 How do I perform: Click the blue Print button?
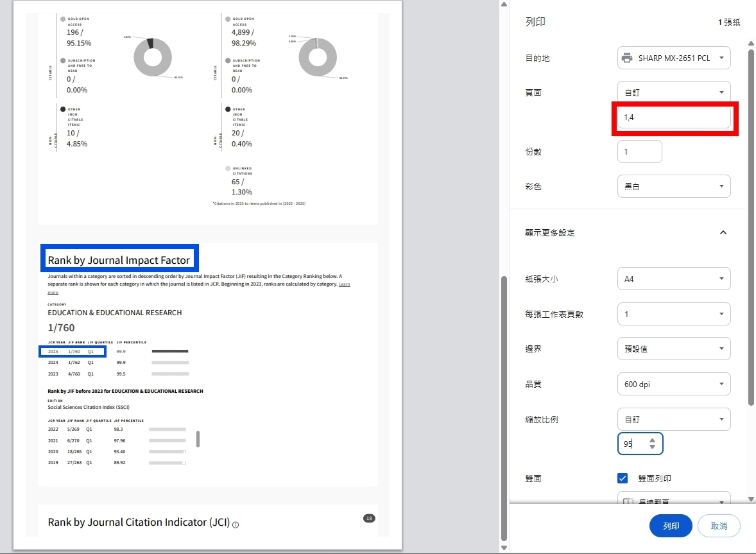click(671, 526)
